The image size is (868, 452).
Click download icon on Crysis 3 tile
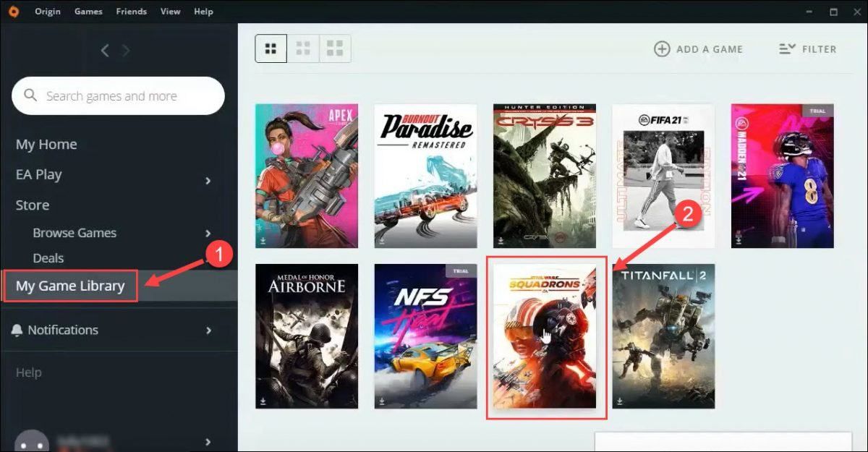click(502, 240)
